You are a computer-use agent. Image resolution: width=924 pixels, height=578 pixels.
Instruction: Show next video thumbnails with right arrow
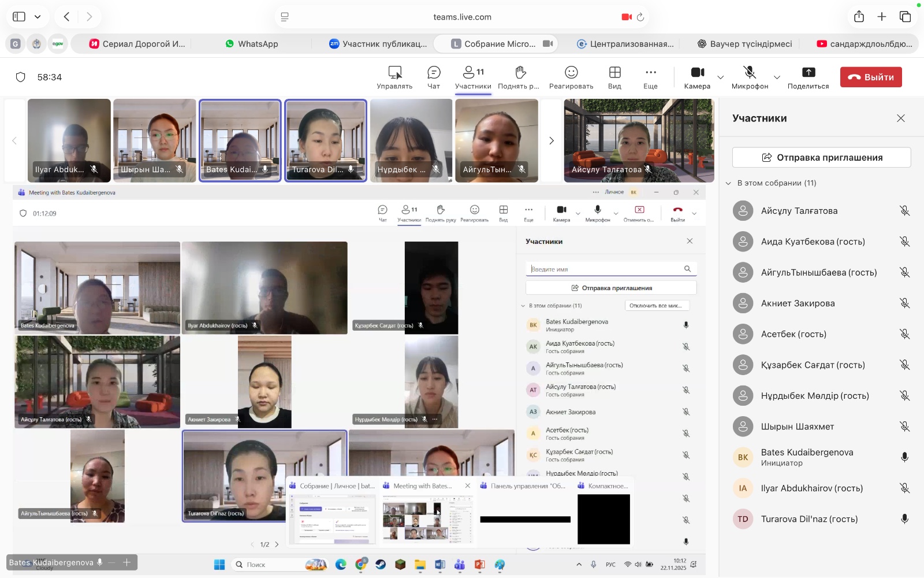(551, 140)
